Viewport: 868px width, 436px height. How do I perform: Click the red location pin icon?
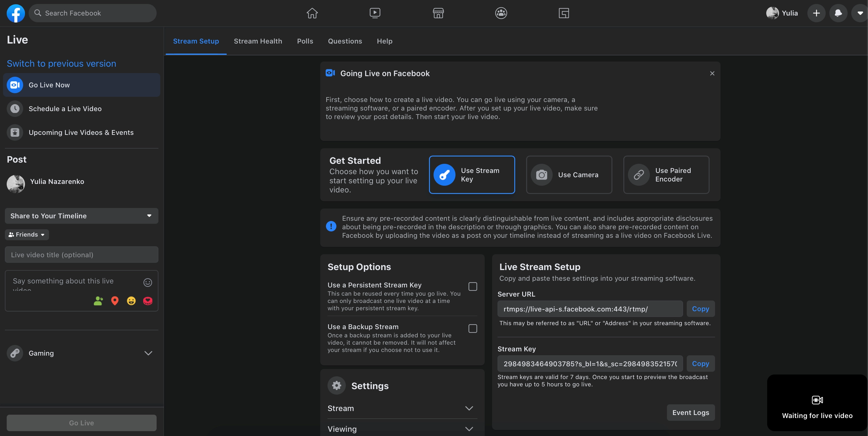[x=115, y=301]
